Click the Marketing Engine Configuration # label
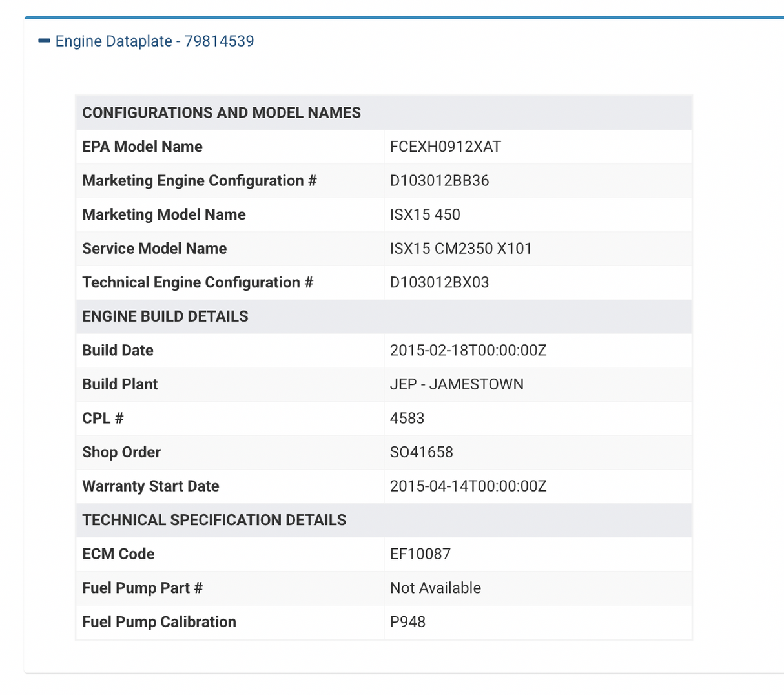The width and height of the screenshot is (784, 695). (200, 181)
